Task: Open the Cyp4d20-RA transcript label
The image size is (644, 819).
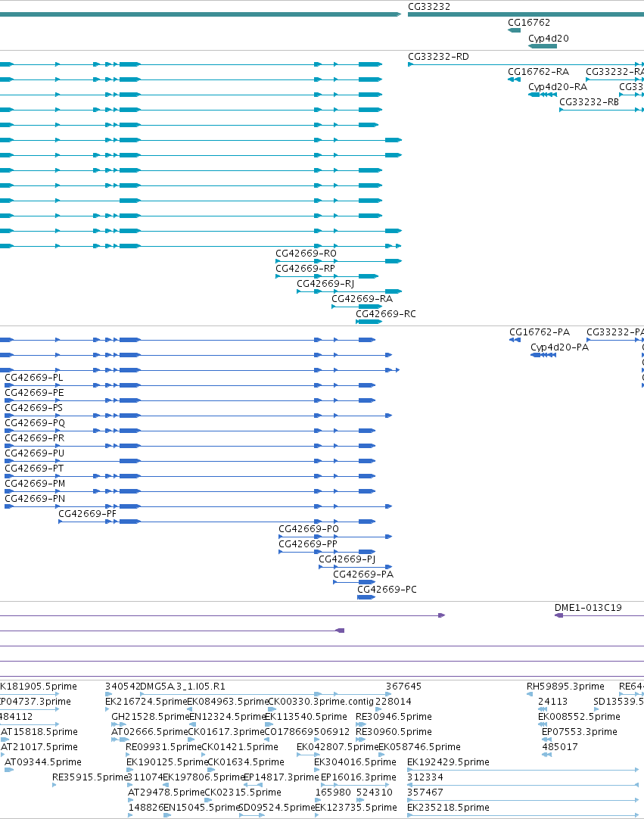Action: tap(558, 87)
